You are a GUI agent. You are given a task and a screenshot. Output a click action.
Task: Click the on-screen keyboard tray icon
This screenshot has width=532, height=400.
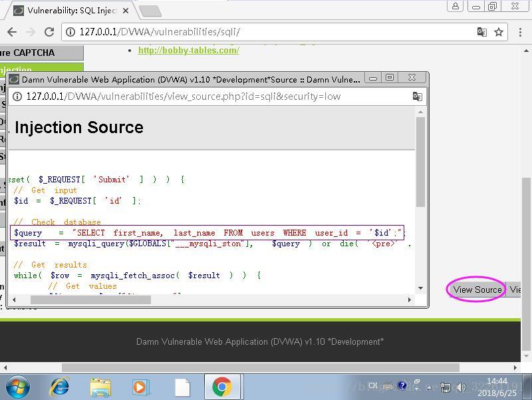tap(388, 386)
